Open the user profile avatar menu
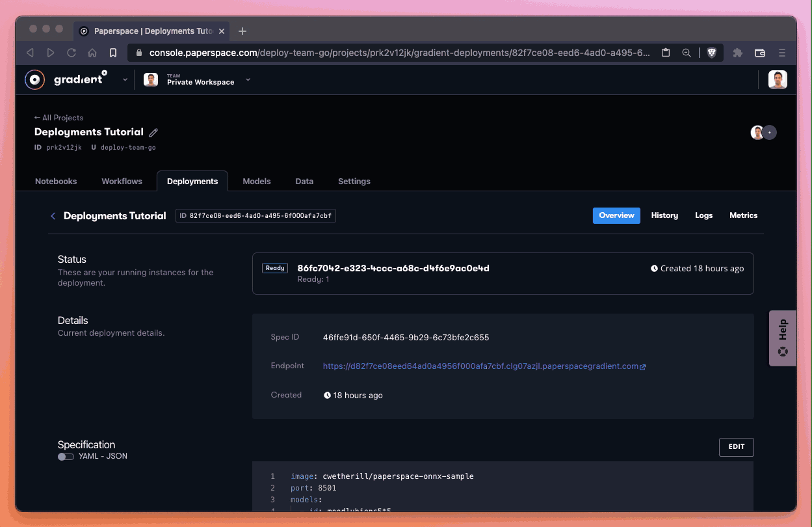 (x=778, y=79)
